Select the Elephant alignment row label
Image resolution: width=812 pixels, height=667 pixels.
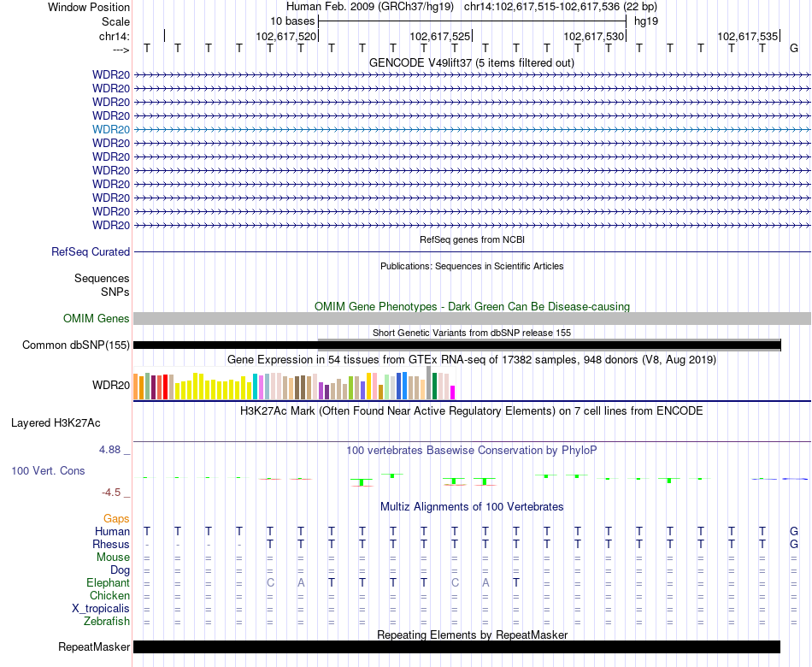click(x=109, y=583)
